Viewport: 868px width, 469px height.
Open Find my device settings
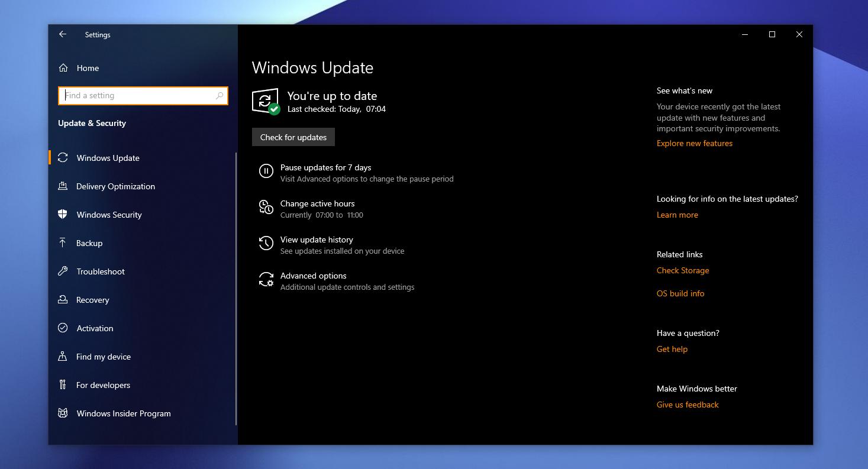142,357
